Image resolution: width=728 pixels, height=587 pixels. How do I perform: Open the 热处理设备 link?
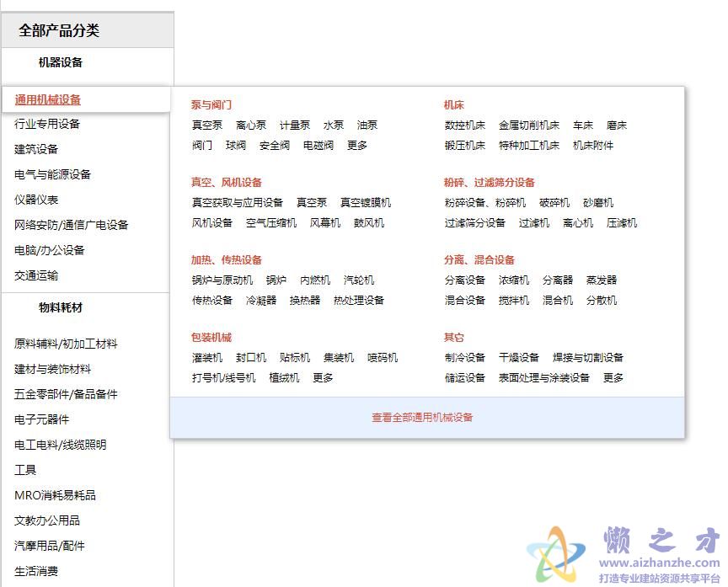[x=358, y=300]
